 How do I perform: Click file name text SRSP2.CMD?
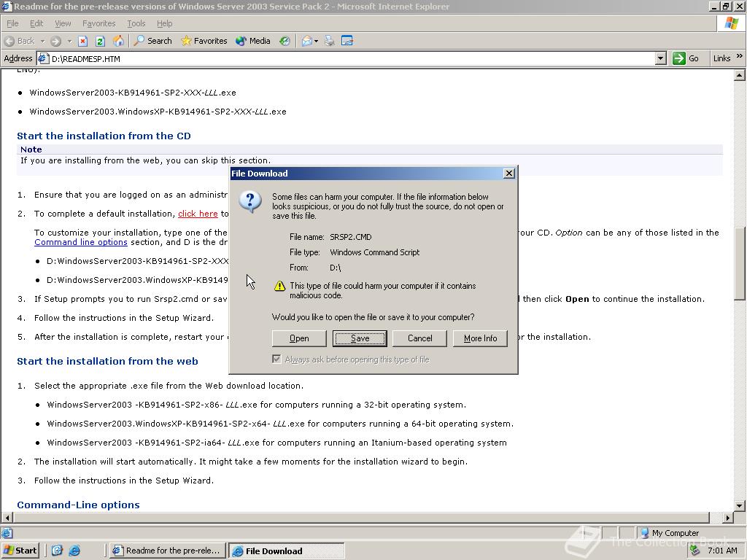[x=351, y=237]
